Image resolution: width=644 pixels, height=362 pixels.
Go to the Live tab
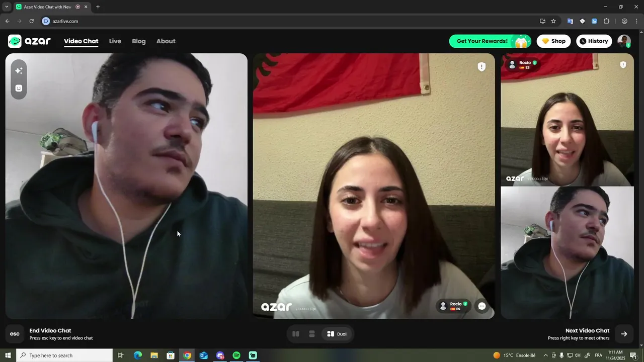pos(115,41)
